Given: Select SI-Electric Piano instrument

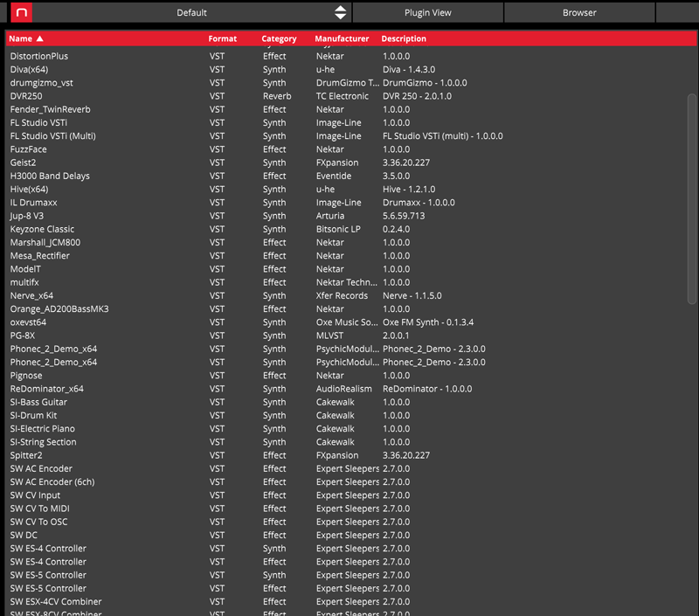Looking at the screenshot, I should 351,429.
